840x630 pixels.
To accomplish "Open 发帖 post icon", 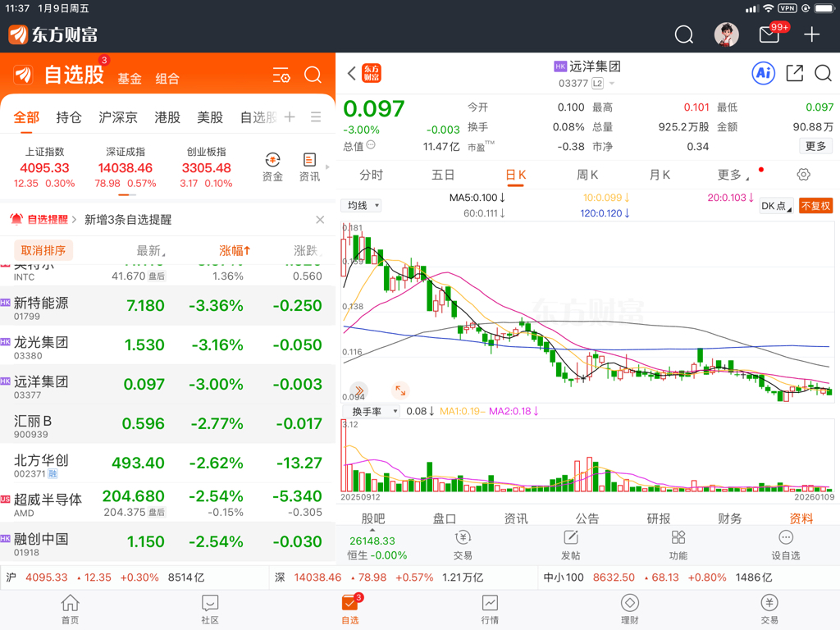I will pyautogui.click(x=571, y=545).
